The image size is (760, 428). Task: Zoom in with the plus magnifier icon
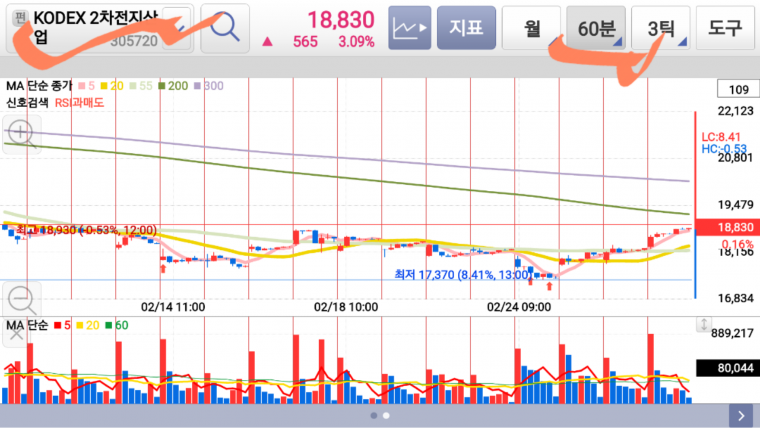(x=21, y=134)
